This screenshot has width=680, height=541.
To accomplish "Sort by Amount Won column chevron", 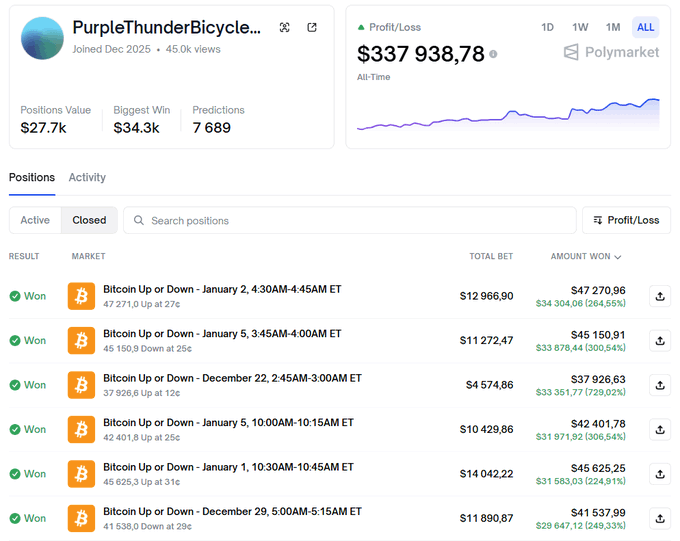I will (x=618, y=257).
